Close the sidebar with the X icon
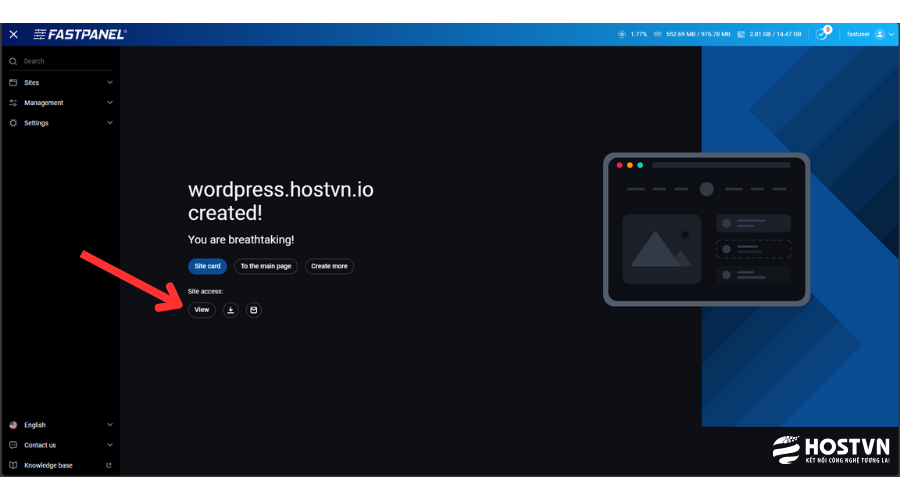Image resolution: width=900 pixels, height=500 pixels. point(14,34)
